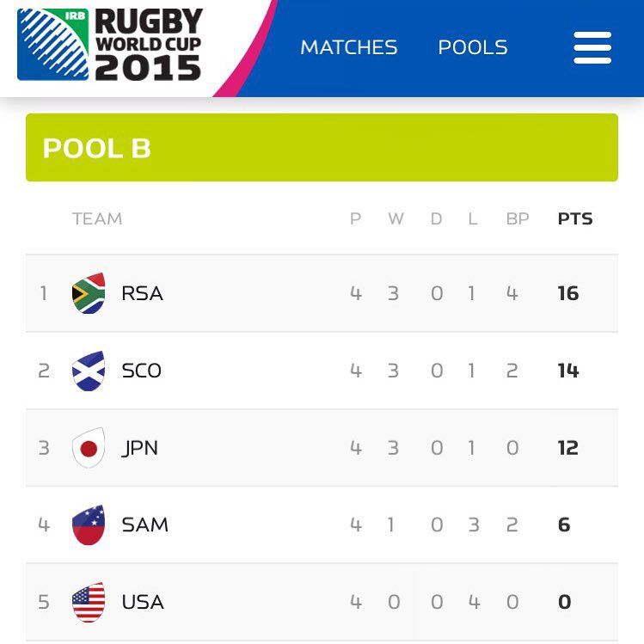Click the Samoa flag icon

coord(89,524)
